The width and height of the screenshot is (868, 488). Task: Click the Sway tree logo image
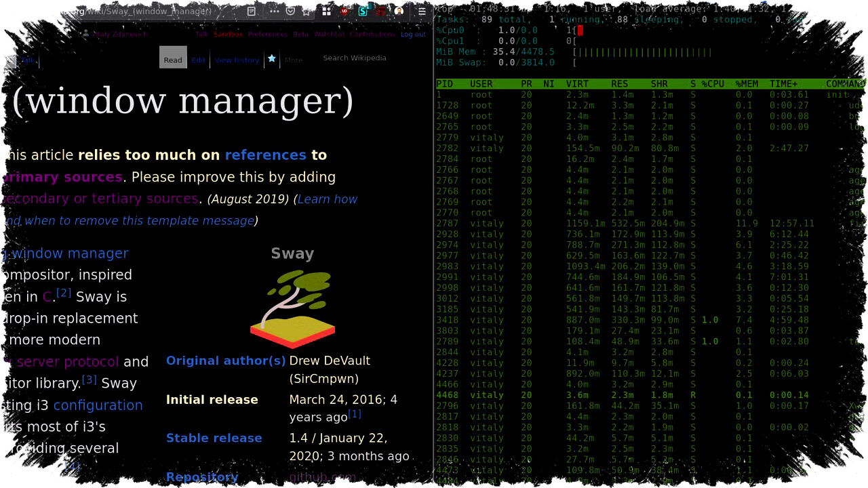point(292,308)
